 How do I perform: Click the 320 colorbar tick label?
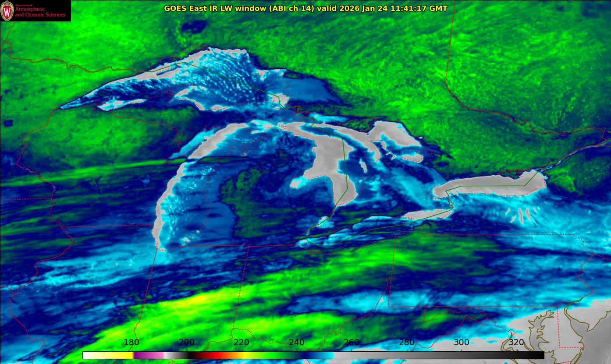516,343
